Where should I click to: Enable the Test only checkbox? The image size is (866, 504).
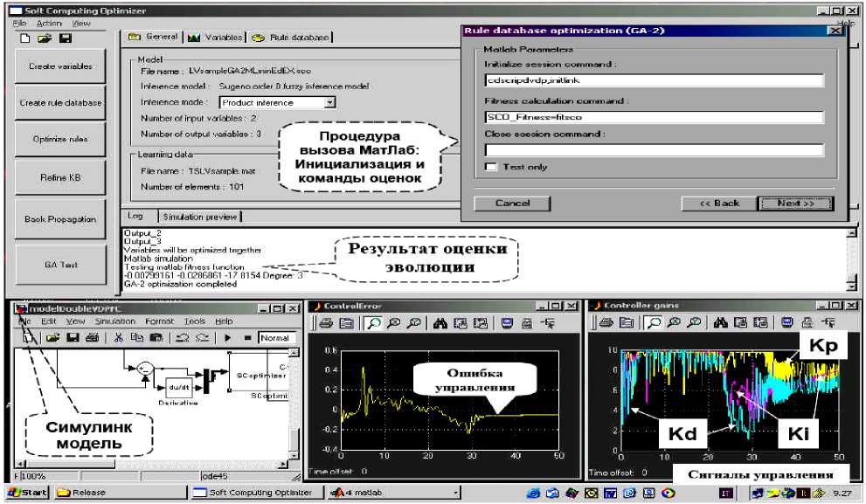491,167
